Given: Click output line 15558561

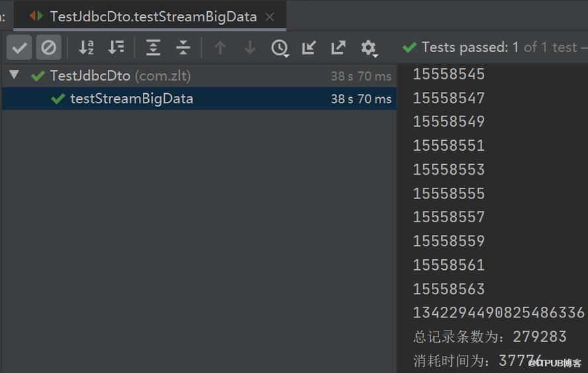Looking at the screenshot, I should point(449,265).
